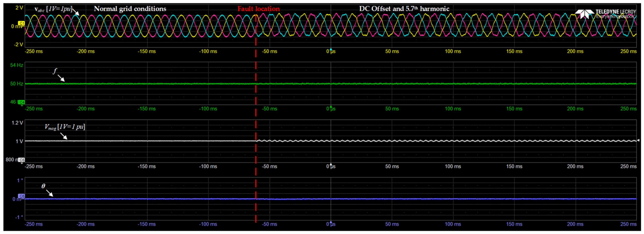Click the '54 Hz' axis label
The image size is (644, 234).
pyautogui.click(x=17, y=65)
